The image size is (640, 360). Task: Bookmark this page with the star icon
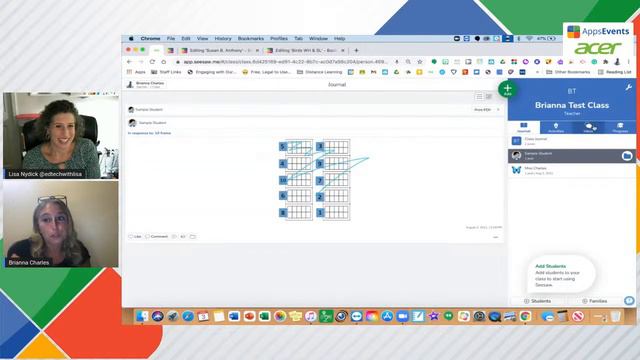coord(420,62)
